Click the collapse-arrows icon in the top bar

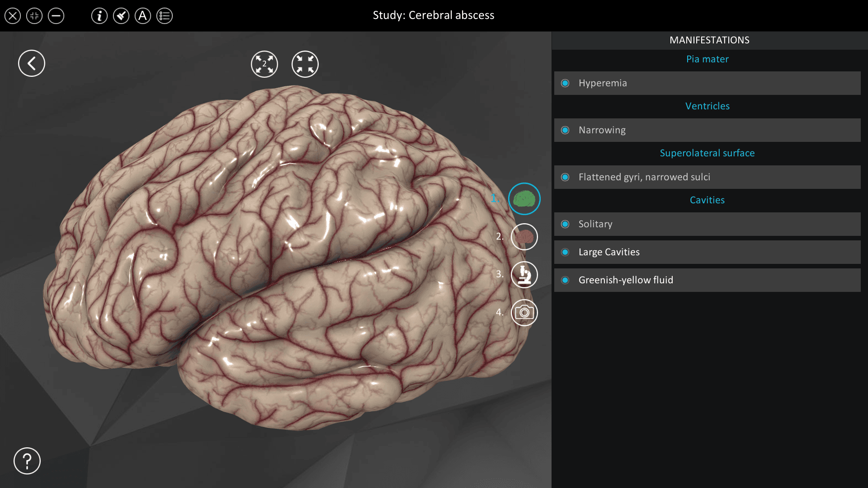tap(34, 16)
